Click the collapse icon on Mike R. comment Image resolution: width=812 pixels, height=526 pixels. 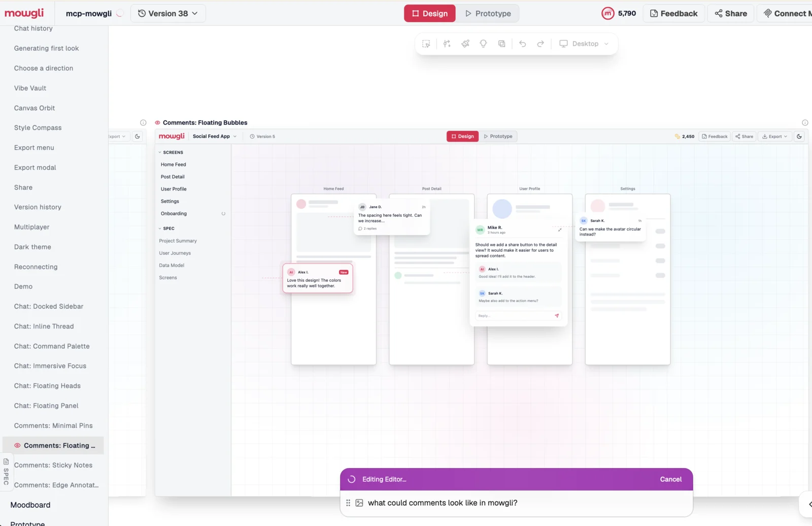(560, 230)
